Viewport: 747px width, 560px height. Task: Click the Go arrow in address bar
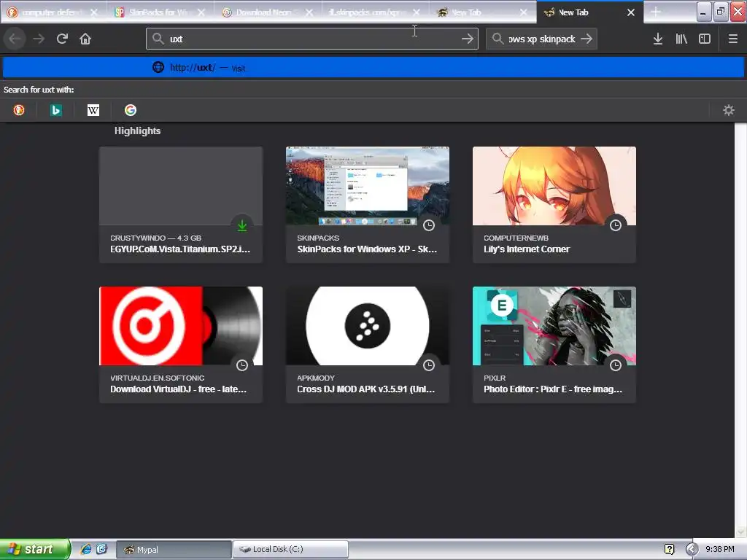point(468,39)
